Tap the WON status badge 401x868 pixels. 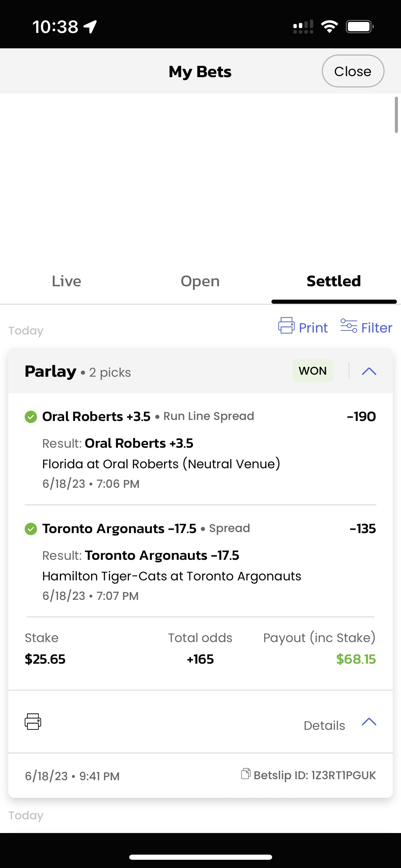[313, 371]
